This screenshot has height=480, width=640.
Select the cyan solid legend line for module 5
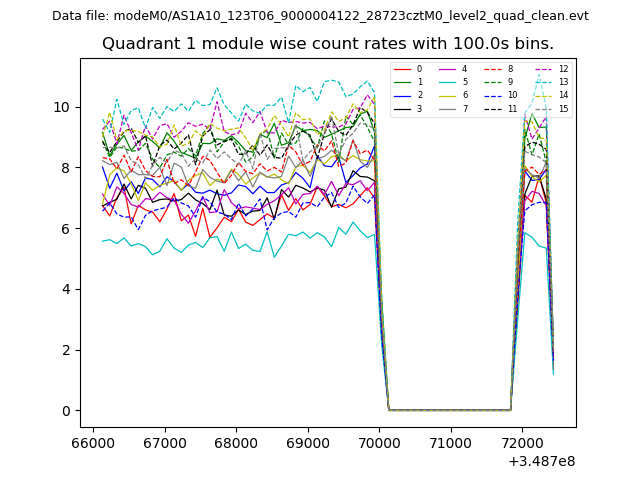pos(447,82)
